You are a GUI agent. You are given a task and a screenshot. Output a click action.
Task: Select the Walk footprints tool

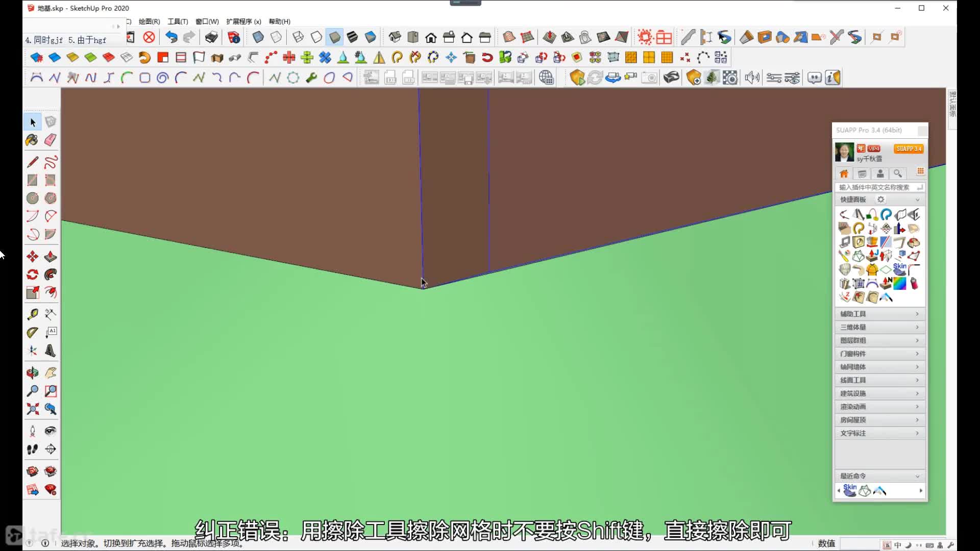coord(33,449)
